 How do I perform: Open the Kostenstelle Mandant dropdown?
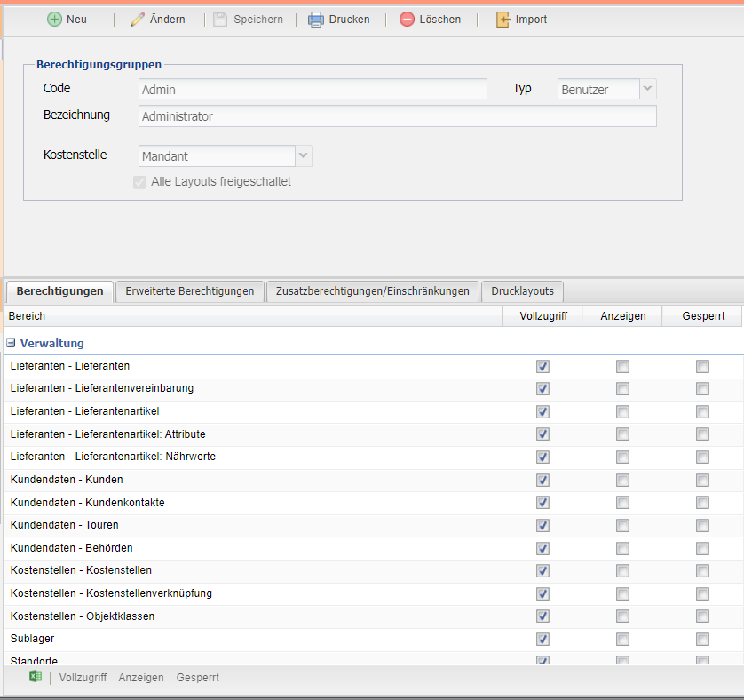coord(304,156)
